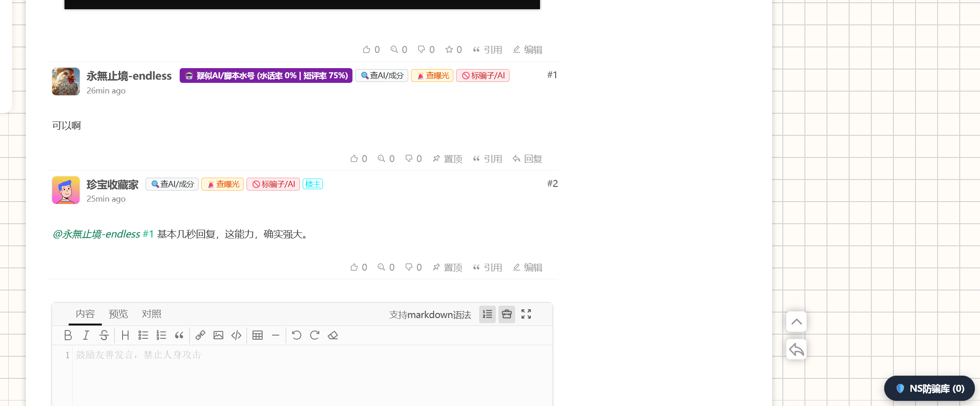Screen dimensions: 980x406
Task: Switch to the 预览 tab
Action: point(118,314)
